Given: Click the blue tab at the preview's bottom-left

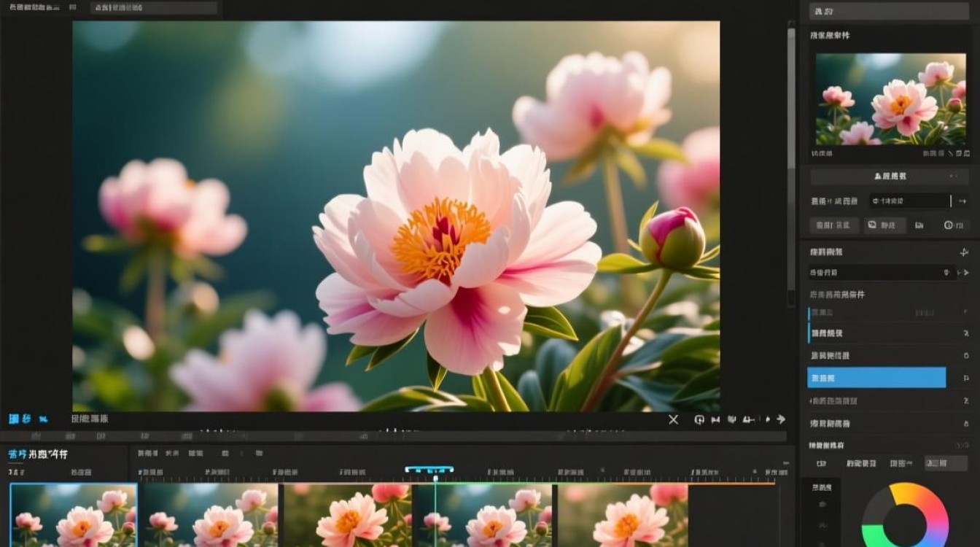Looking at the screenshot, I should click(20, 419).
